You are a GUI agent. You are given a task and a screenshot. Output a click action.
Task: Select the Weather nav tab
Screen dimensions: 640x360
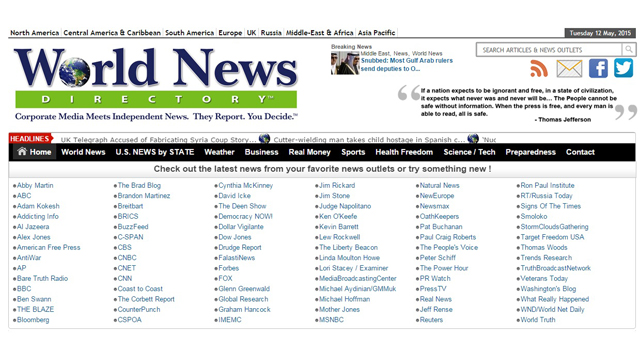click(x=219, y=152)
